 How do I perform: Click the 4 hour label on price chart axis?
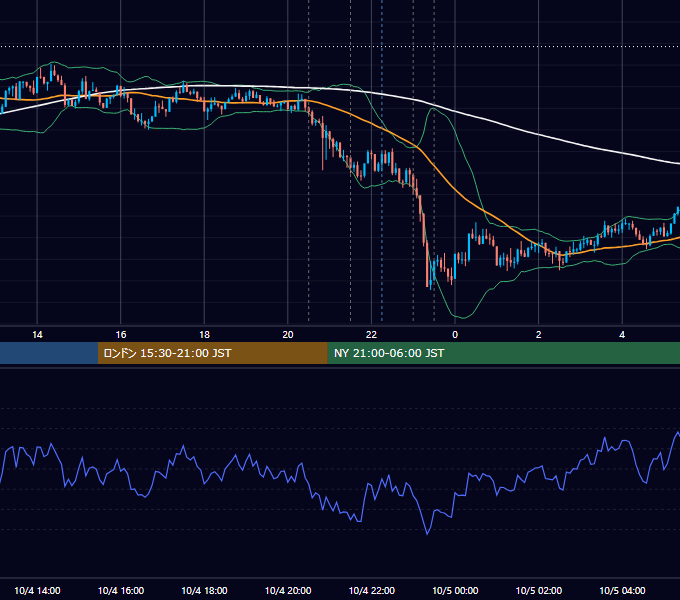[622, 335]
